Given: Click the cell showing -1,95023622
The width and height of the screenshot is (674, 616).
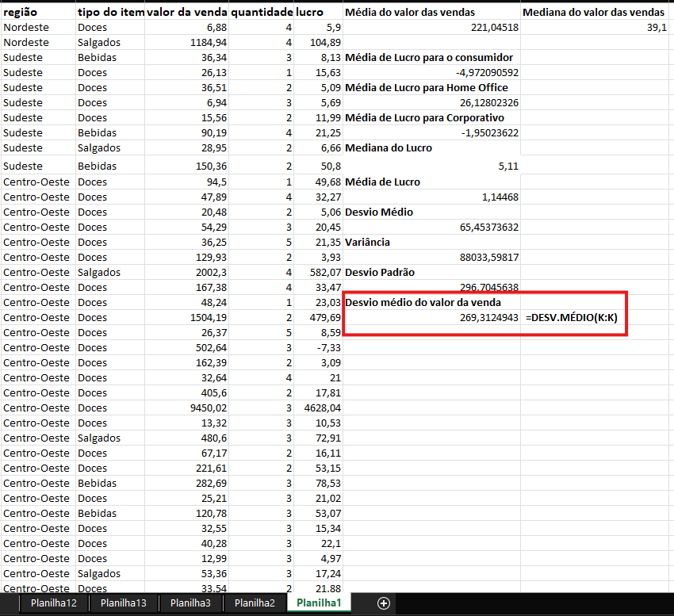Looking at the screenshot, I should click(431, 132).
